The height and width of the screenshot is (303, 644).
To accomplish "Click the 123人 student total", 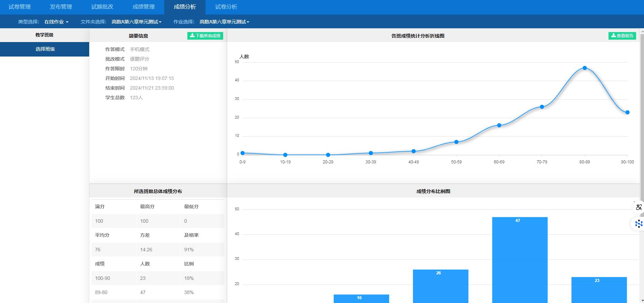I will click(136, 98).
